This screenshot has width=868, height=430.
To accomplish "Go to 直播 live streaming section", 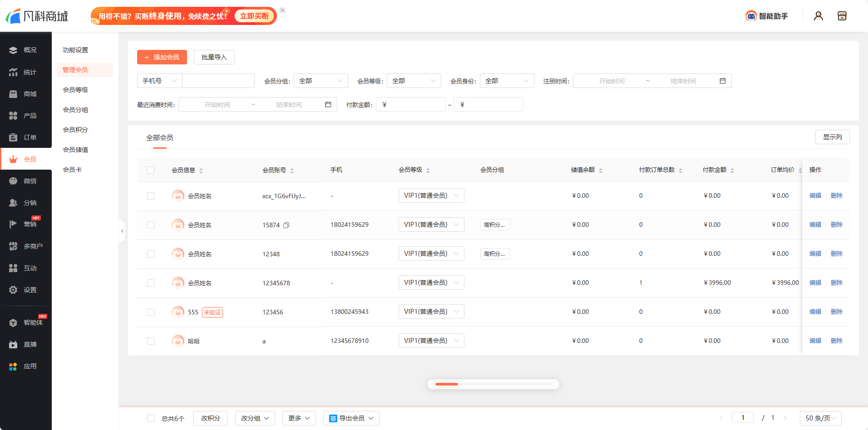I will pos(25,344).
